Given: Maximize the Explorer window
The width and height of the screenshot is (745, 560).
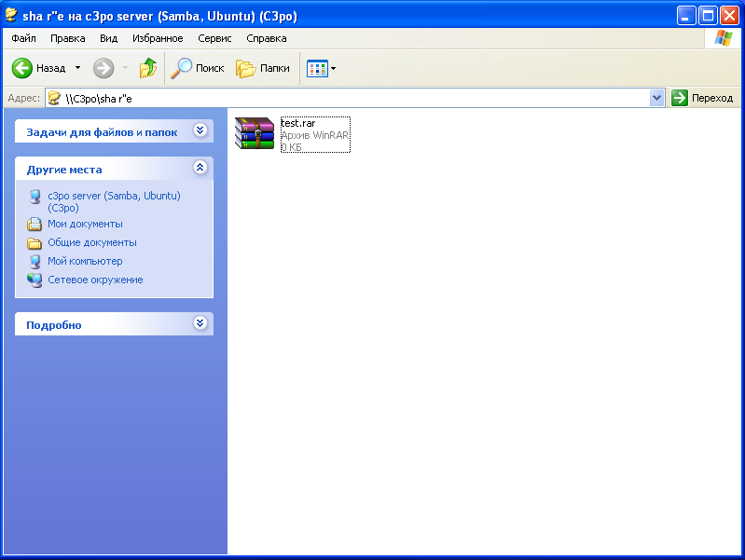Looking at the screenshot, I should click(708, 16).
